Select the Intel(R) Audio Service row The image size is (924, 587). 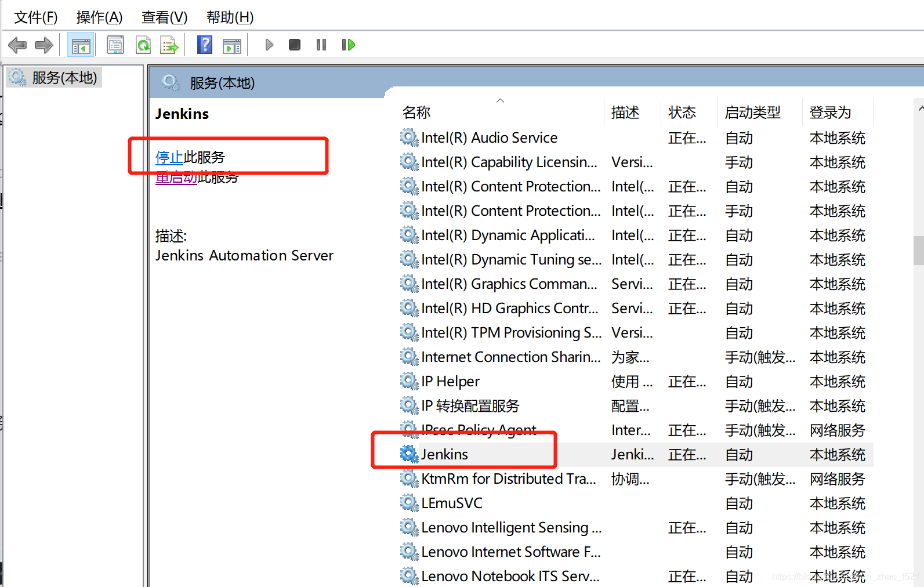tap(636, 137)
